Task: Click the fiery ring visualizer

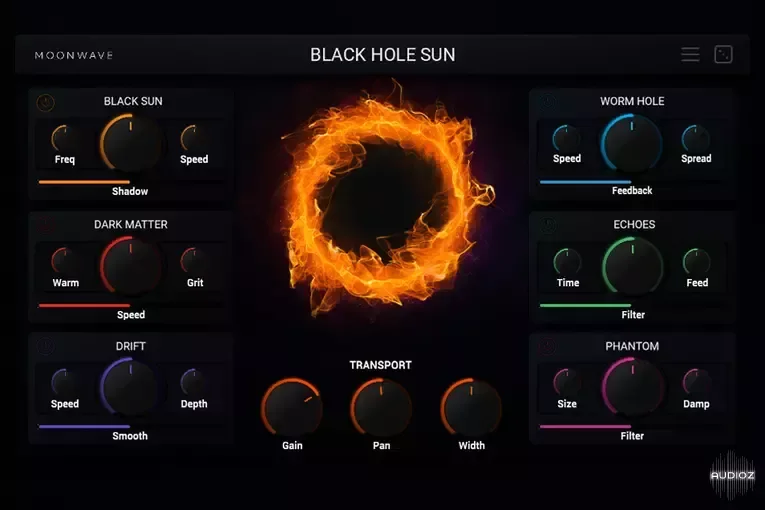Action: click(386, 200)
